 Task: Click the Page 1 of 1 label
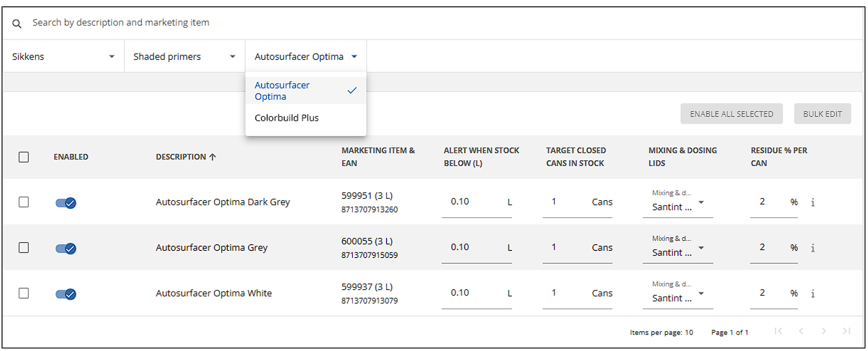pos(730,333)
